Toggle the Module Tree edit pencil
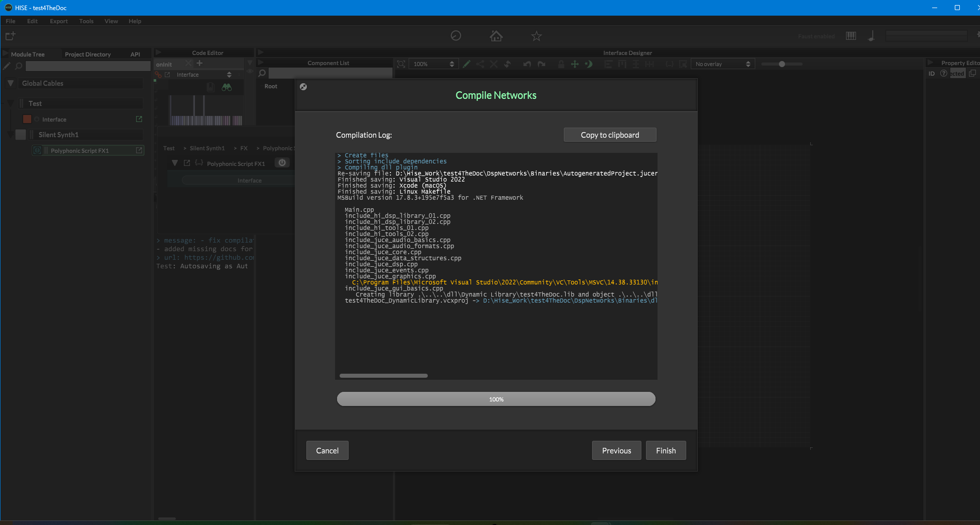This screenshot has height=525, width=980. point(7,66)
